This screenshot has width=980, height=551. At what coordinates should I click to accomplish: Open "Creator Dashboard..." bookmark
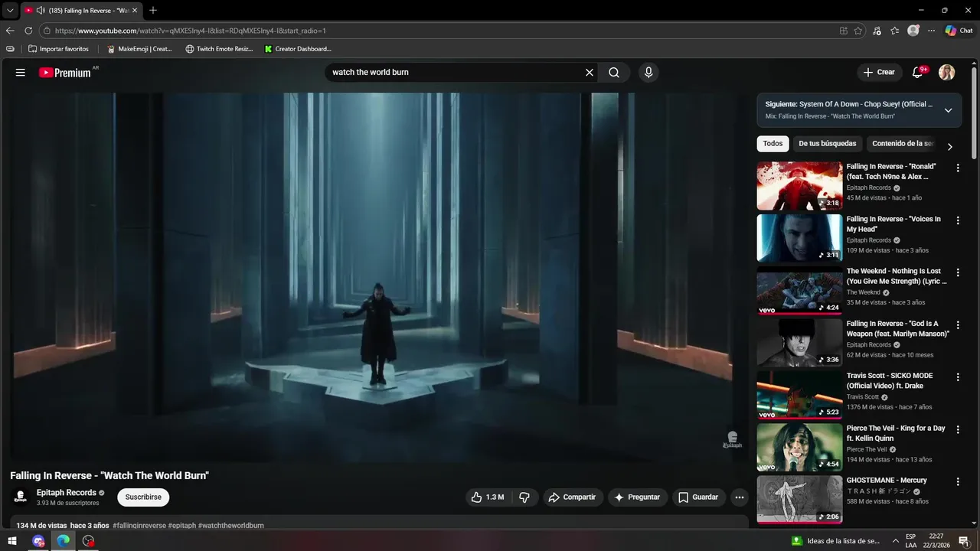(x=298, y=49)
